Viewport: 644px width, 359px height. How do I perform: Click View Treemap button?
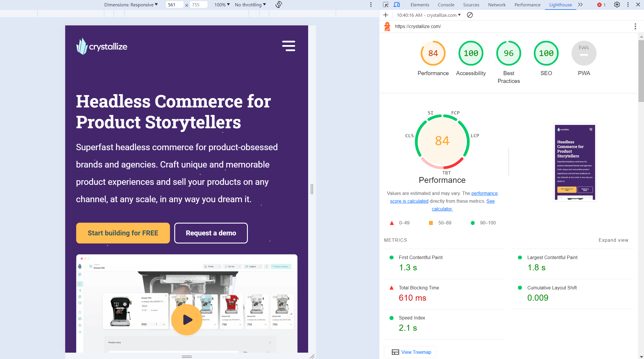pyautogui.click(x=410, y=352)
